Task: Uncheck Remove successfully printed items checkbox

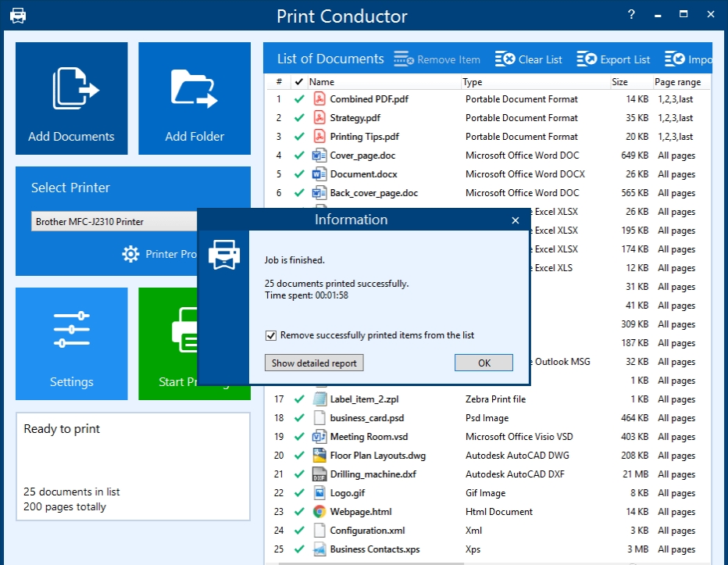Action: 271,335
